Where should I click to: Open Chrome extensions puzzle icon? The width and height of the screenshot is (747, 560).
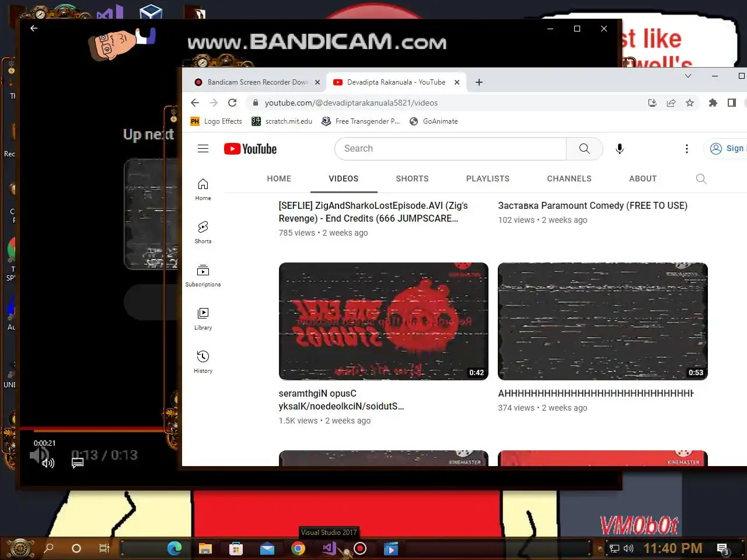[x=713, y=103]
